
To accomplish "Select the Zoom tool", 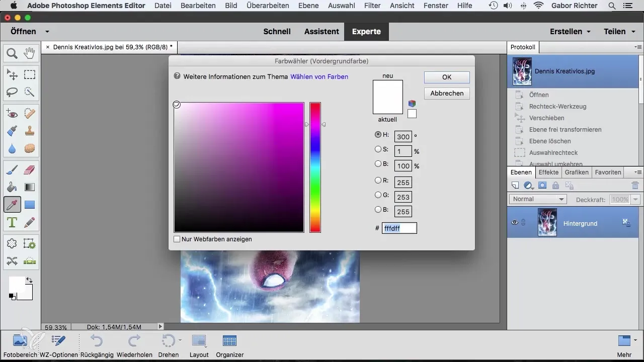I will click(x=13, y=53).
